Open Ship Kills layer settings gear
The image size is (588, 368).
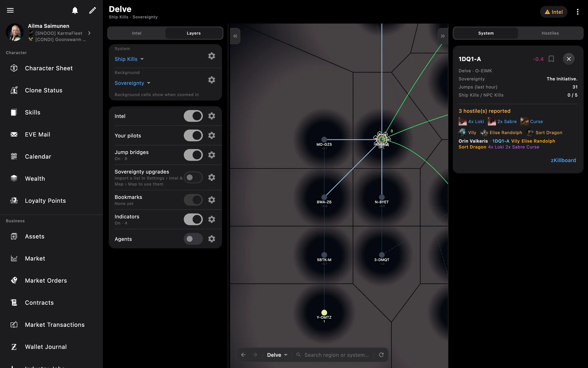212,56
